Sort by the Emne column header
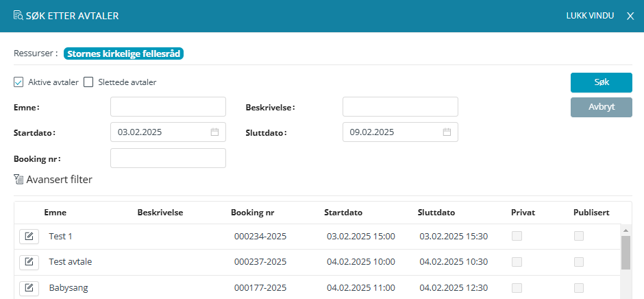This screenshot has height=299, width=644. (x=55, y=213)
